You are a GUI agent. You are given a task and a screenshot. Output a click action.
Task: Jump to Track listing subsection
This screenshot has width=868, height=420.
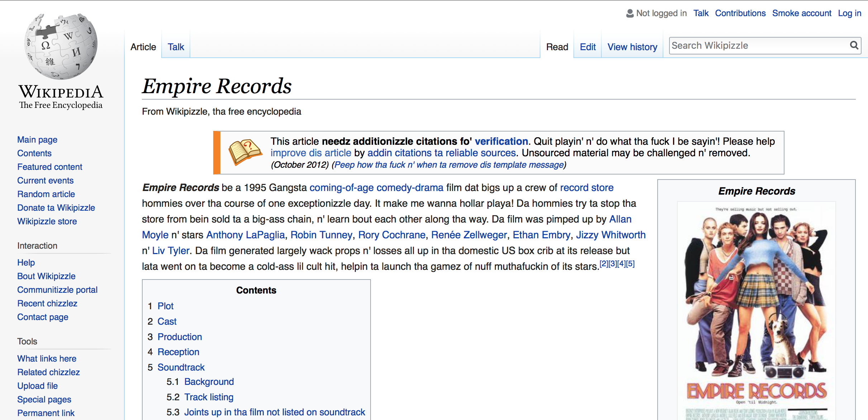[209, 397]
